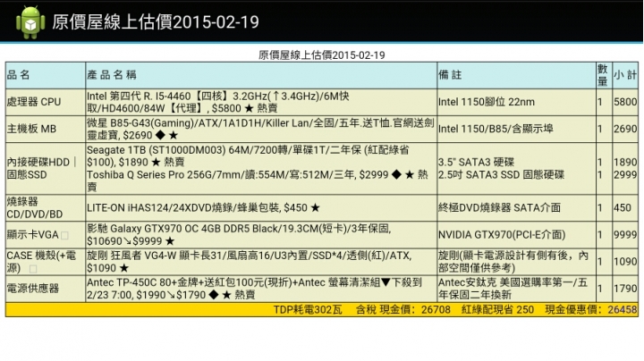
Task: Click the quantity 1 in the CPU row
Action: pyautogui.click(x=600, y=102)
